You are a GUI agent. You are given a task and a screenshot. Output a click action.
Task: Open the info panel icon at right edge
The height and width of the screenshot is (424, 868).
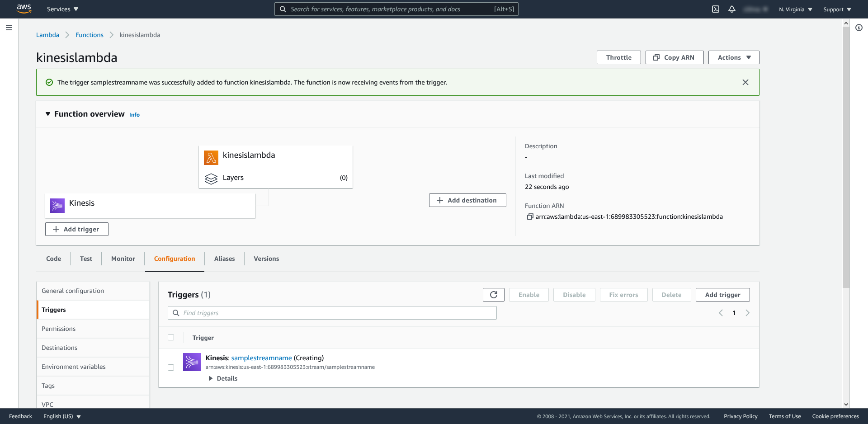click(x=859, y=28)
